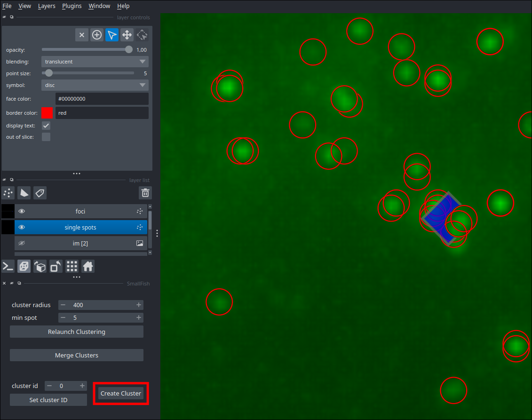Screen dimensions: 532x420
Task: Click Relaunch Clustering button
Action: coord(77,332)
